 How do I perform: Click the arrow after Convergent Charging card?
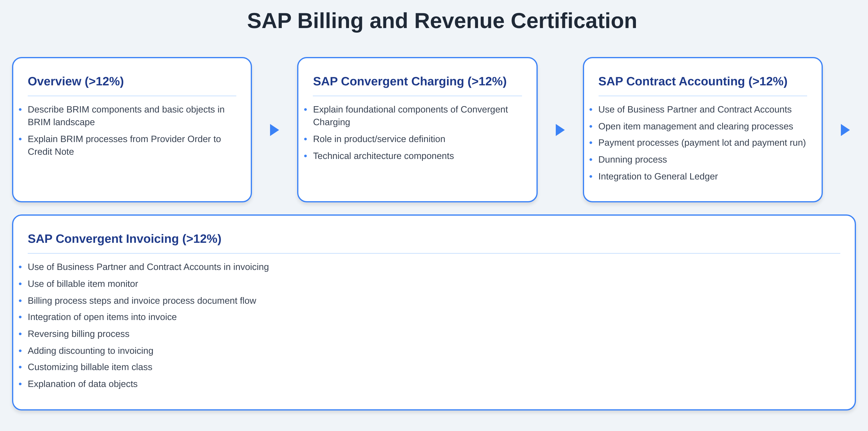(559, 130)
